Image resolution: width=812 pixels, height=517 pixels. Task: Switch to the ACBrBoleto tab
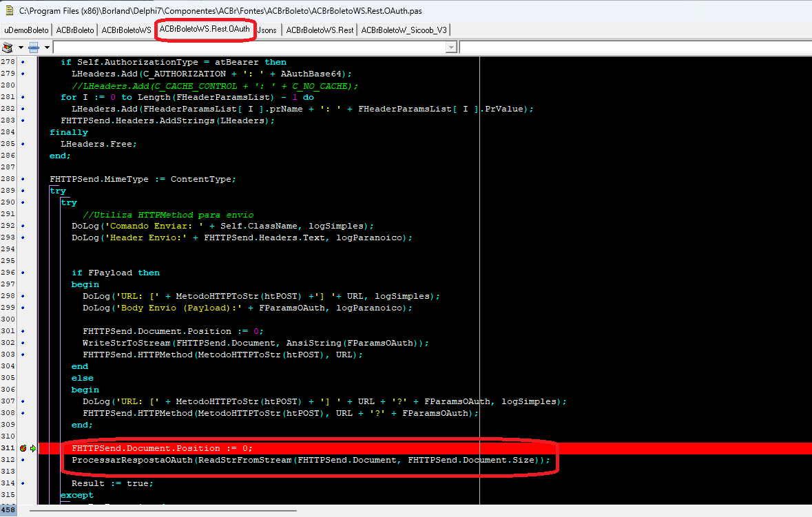pos(75,30)
